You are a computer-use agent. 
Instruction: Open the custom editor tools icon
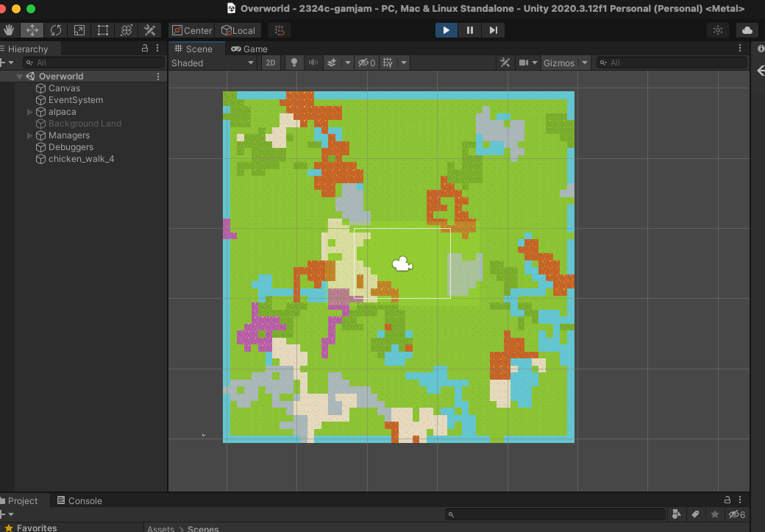(150, 30)
